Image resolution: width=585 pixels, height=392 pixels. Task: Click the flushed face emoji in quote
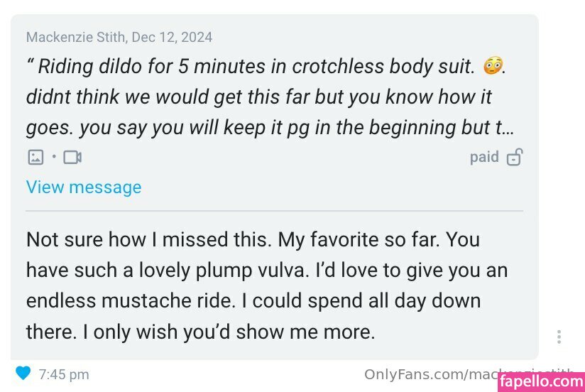(491, 67)
